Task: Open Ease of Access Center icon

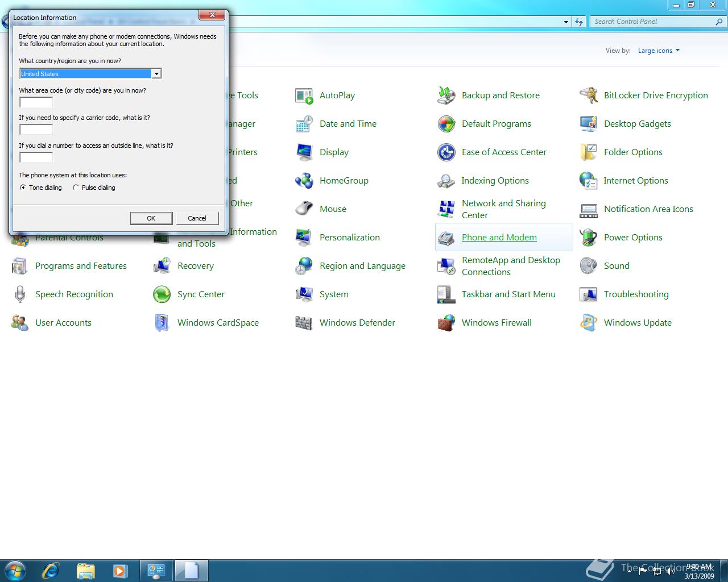Action: click(x=446, y=152)
